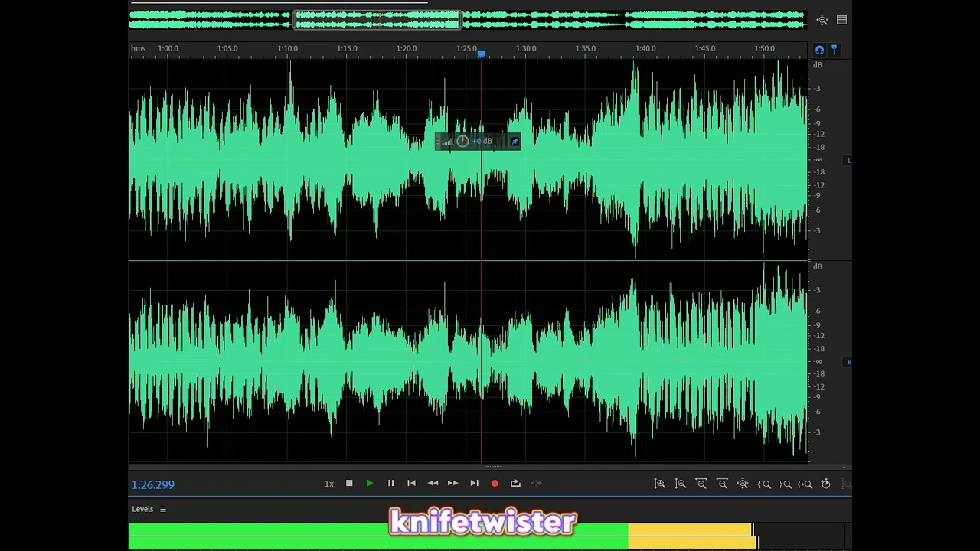The height and width of the screenshot is (551, 980).
Task: Toggle Loop Playback icon
Action: point(515,484)
